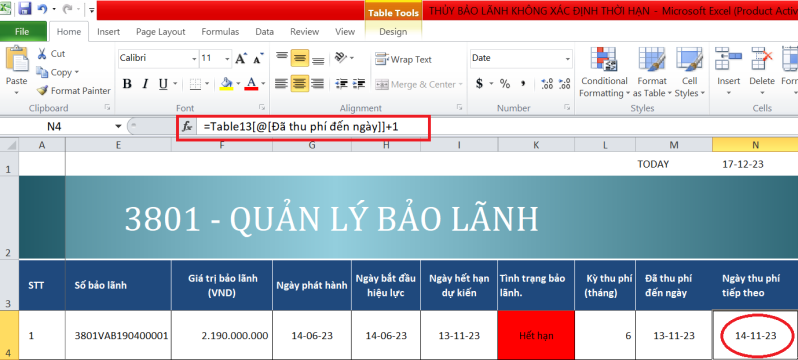Click the Increase Decimal icon
This screenshot has width=798, height=360.
pos(547,84)
